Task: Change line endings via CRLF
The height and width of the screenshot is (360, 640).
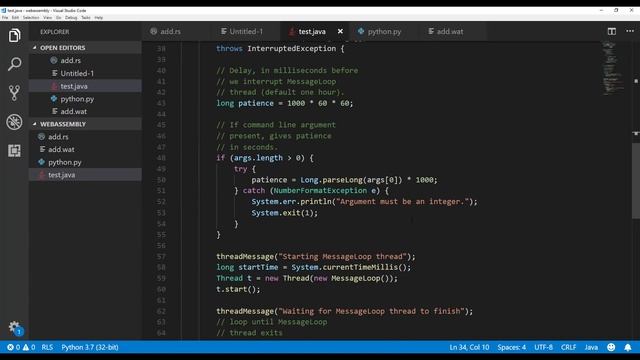Action: (x=568, y=347)
